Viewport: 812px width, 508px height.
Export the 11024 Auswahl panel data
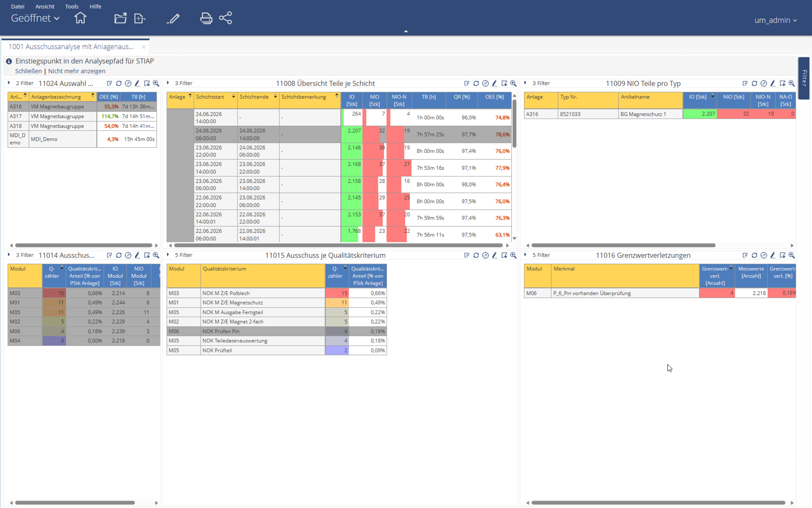(147, 83)
